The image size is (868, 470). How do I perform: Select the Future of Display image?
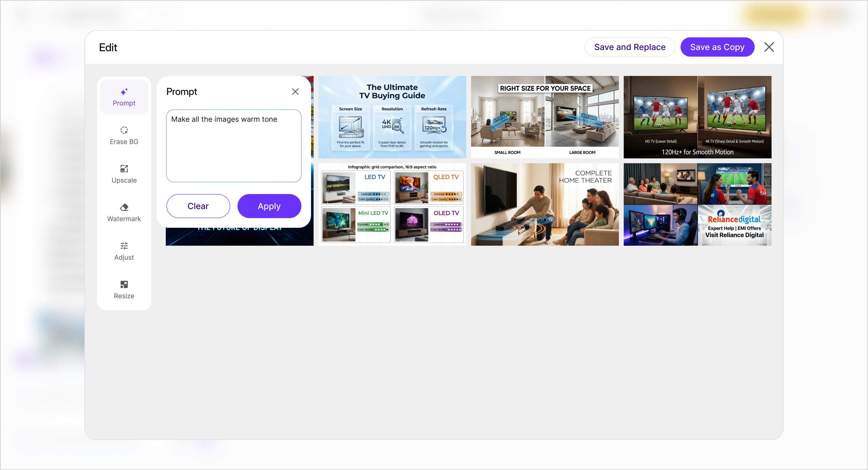pos(240,237)
